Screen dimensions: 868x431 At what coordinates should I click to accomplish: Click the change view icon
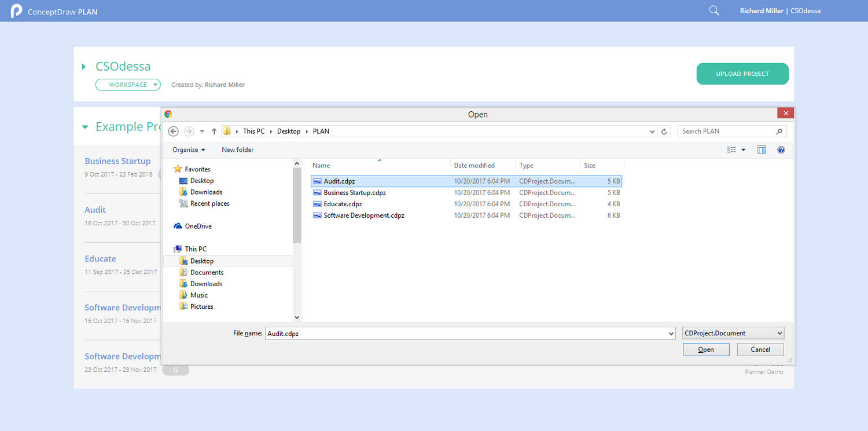(x=732, y=150)
